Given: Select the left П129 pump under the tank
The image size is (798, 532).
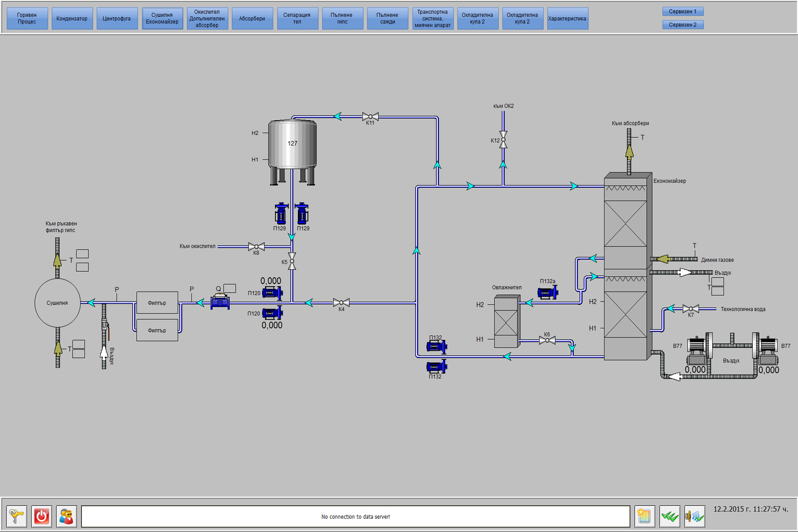Looking at the screenshot, I should (x=280, y=214).
